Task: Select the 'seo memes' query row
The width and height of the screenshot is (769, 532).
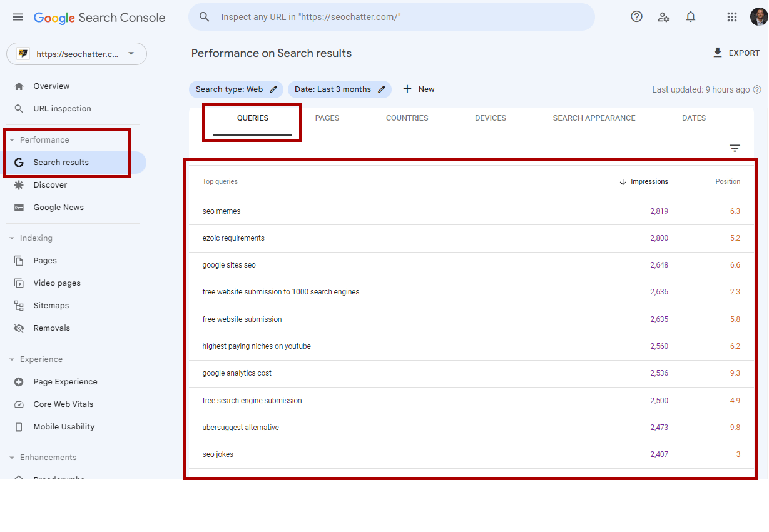Action: [472, 211]
